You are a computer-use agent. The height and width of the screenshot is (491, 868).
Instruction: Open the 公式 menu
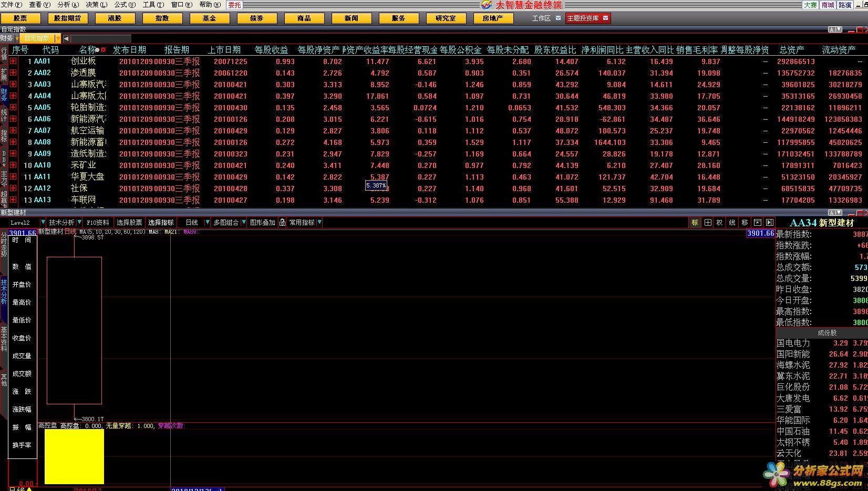coord(125,5)
